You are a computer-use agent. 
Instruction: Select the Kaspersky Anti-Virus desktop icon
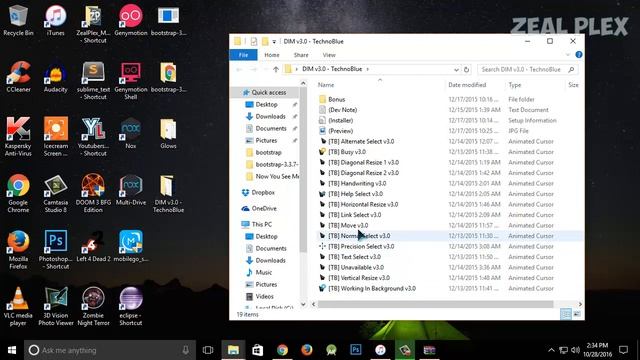18,136
